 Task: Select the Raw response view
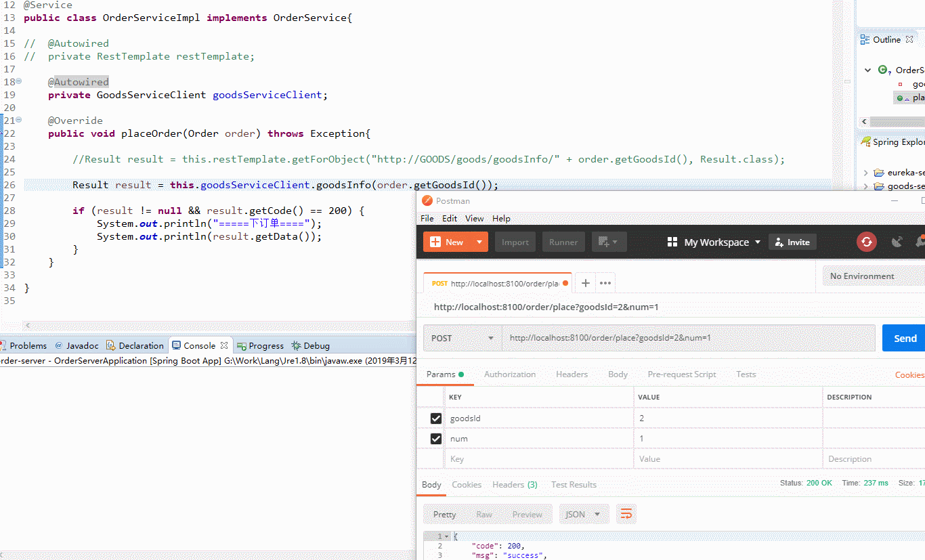[484, 515]
